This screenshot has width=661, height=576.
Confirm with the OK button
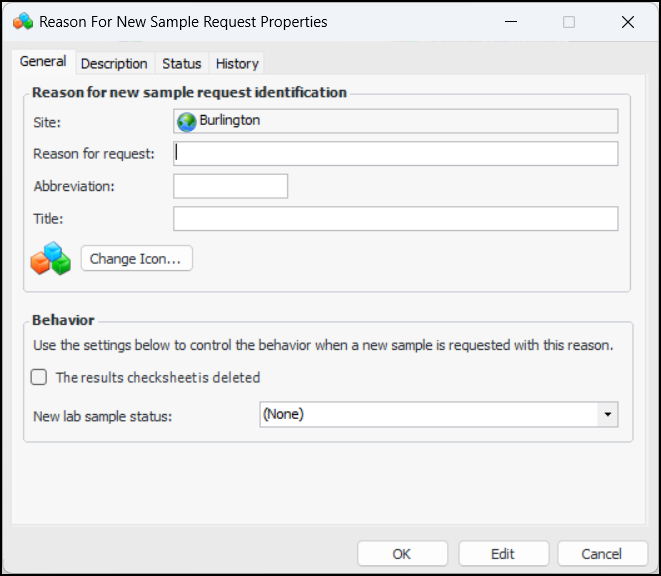402,553
